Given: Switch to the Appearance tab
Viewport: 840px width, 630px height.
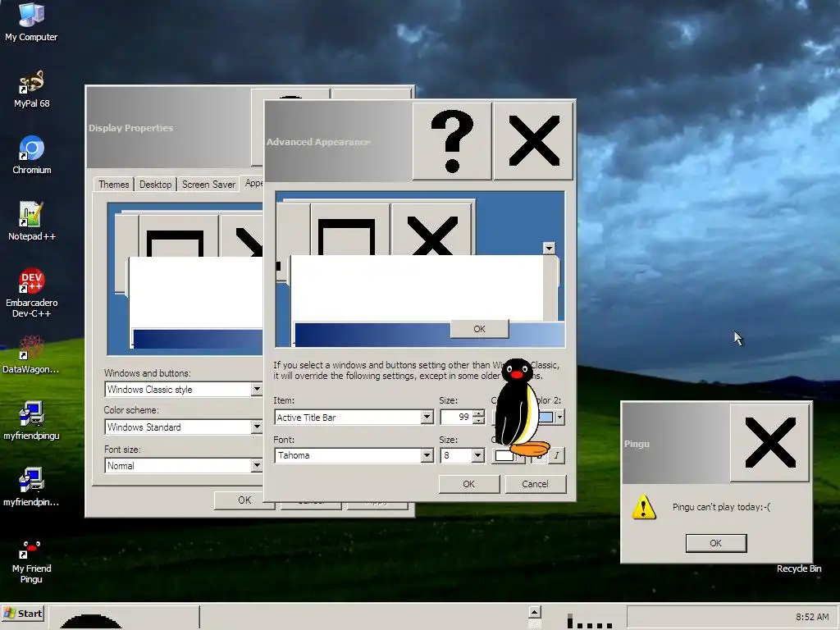Looking at the screenshot, I should coord(253,183).
